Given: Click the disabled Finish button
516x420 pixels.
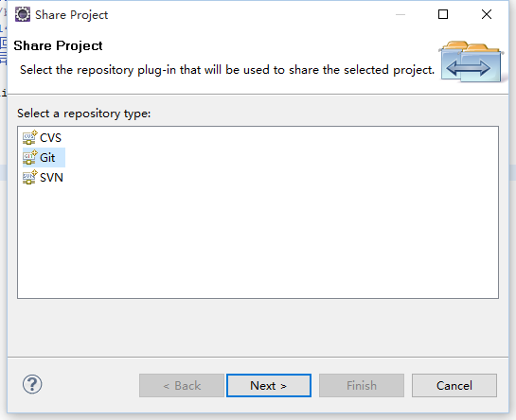Looking at the screenshot, I should [x=362, y=385].
